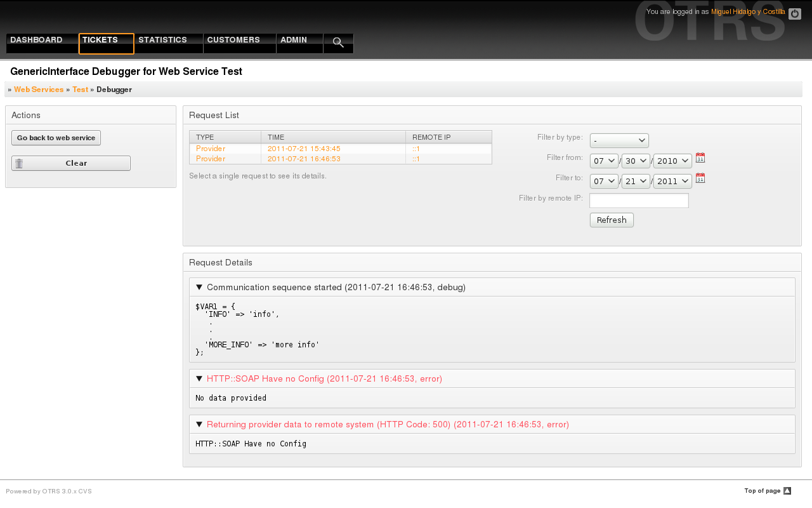Viewport: 812px width, 508px height.
Task: Select the request at 2011-07-21 15:43:45
Action: coord(304,149)
